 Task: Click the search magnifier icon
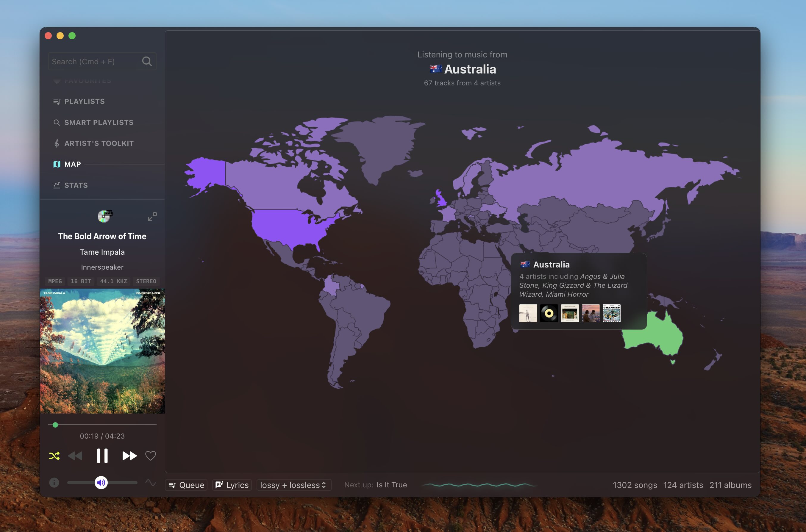pos(147,61)
